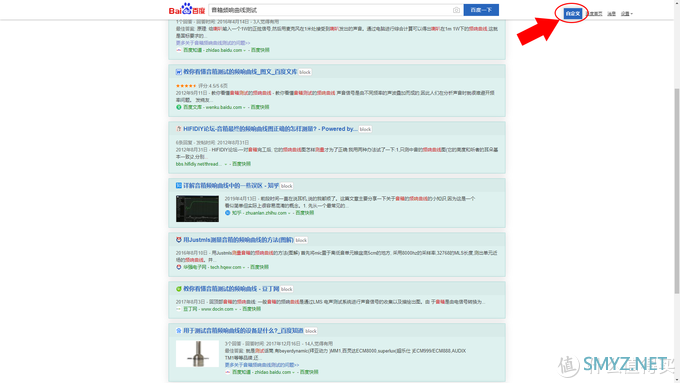Open 百度快照 for bottom zhidao.baidu.com result
This screenshot has height=383, width=680.
coord(309,372)
